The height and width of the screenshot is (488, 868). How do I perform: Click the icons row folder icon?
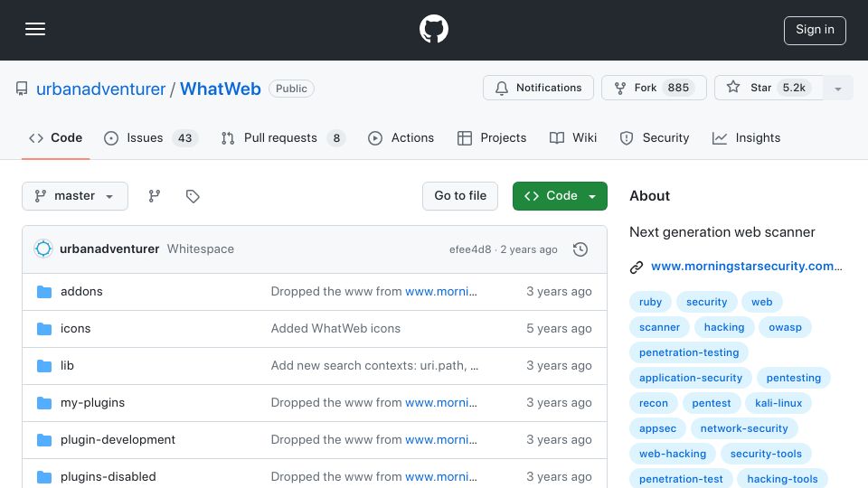point(43,329)
